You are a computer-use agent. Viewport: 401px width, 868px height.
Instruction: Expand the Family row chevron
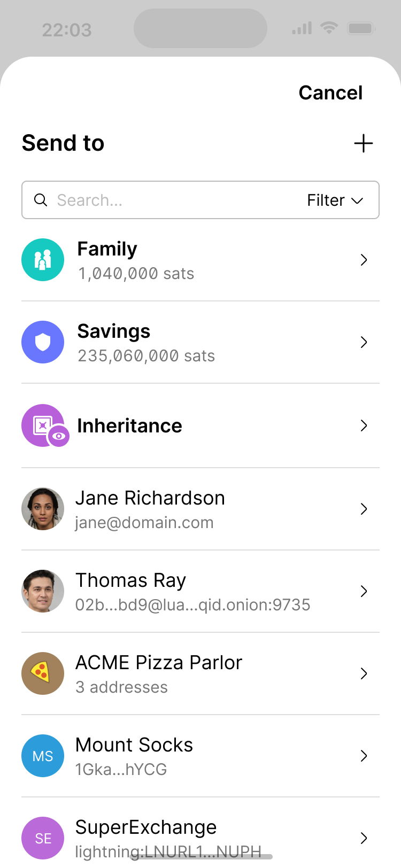click(364, 260)
